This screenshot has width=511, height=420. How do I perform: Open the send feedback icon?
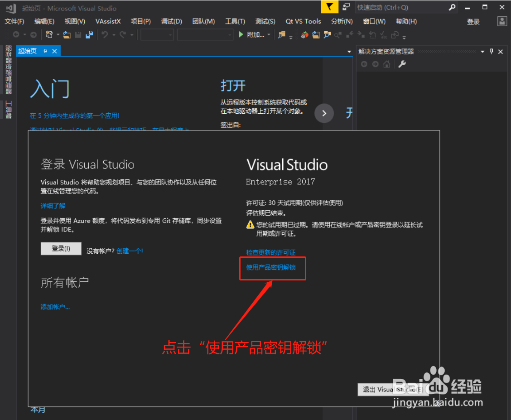pyautogui.click(x=346, y=7)
